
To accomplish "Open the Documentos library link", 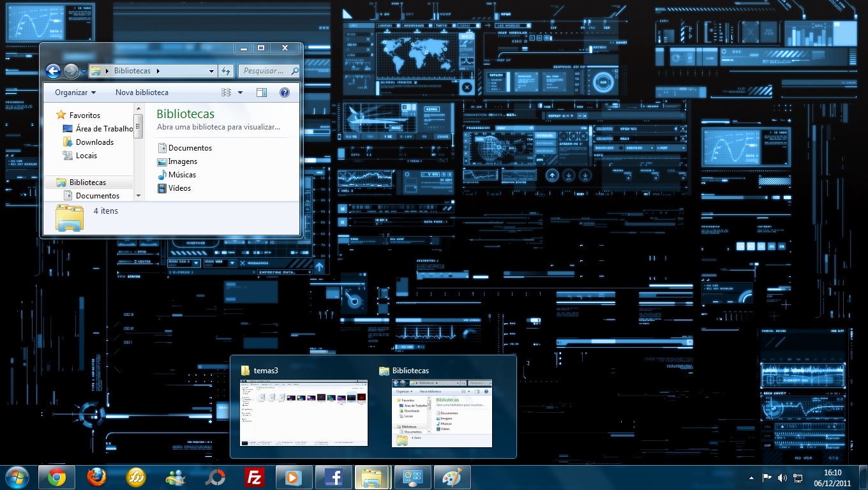I will pyautogui.click(x=189, y=147).
